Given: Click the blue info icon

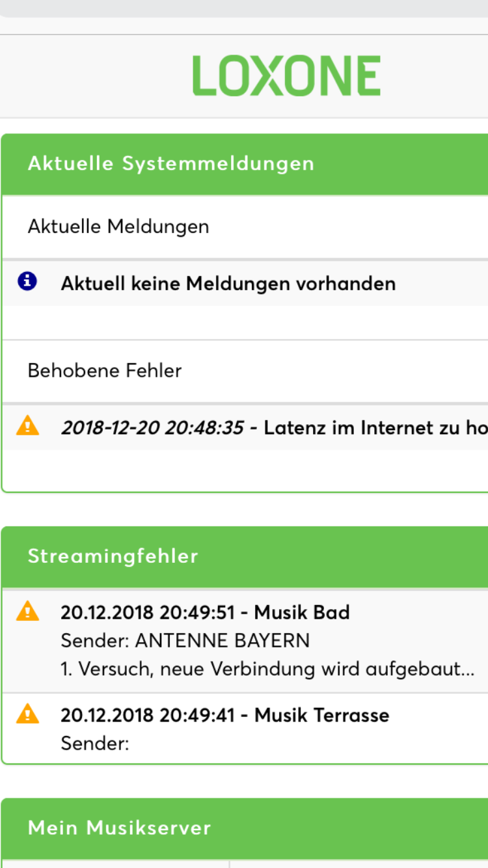Looking at the screenshot, I should click(27, 281).
